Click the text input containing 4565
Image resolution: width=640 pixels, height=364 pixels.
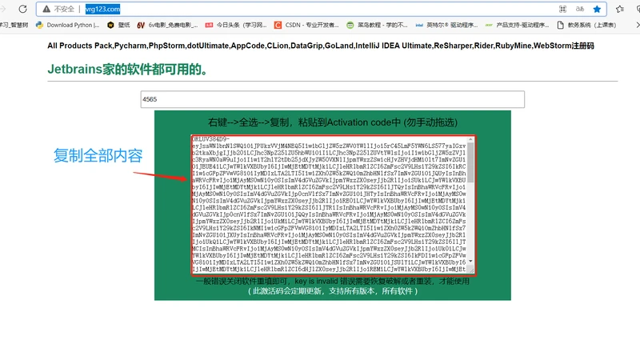point(331,99)
